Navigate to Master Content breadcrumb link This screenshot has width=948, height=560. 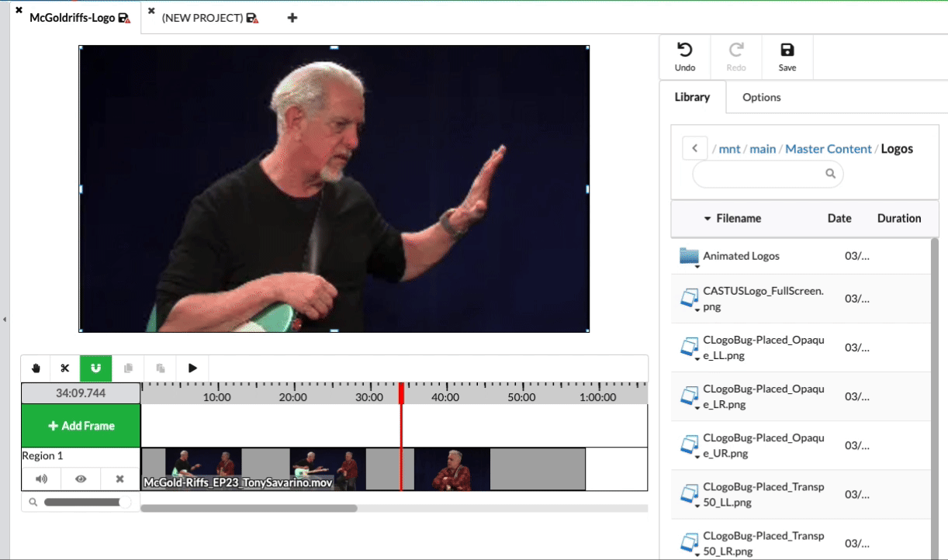click(828, 148)
